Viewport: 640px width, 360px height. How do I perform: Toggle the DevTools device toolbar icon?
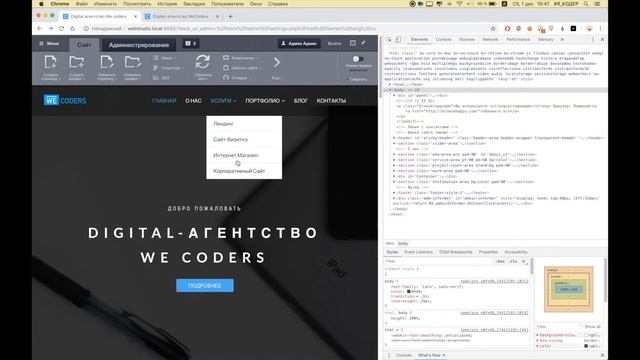click(x=398, y=40)
